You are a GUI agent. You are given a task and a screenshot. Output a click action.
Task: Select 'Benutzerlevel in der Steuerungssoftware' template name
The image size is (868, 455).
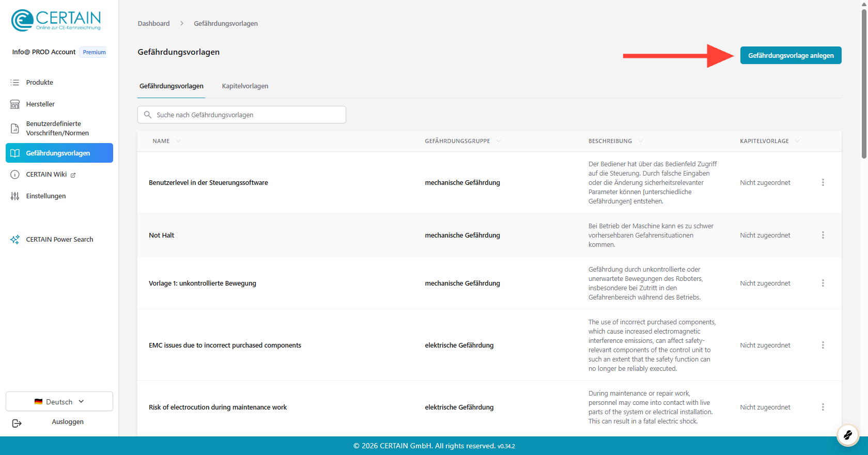tap(208, 183)
